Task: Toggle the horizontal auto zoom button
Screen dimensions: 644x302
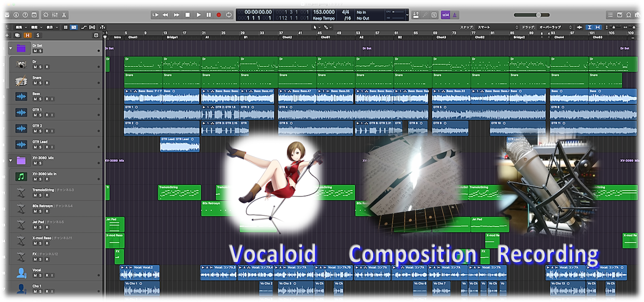Action: coord(597,27)
